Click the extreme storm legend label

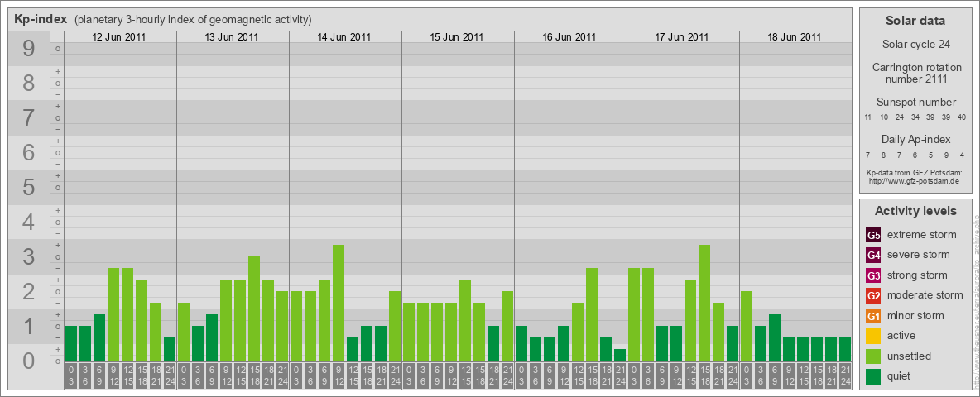tap(922, 235)
